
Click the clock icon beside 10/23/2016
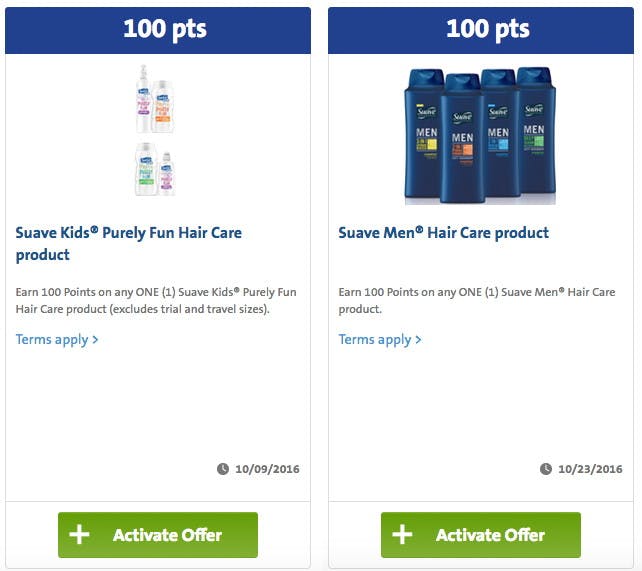click(546, 469)
